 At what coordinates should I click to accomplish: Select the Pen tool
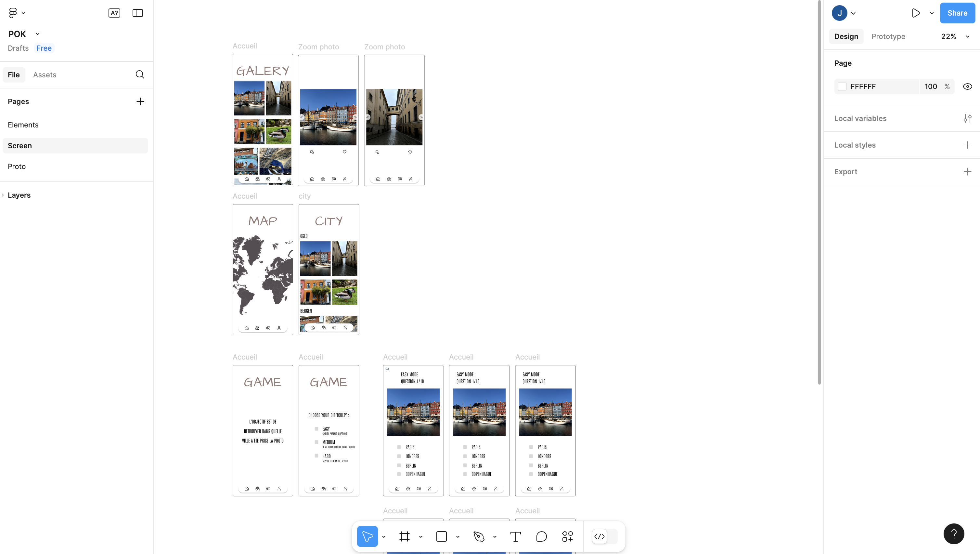[479, 536]
